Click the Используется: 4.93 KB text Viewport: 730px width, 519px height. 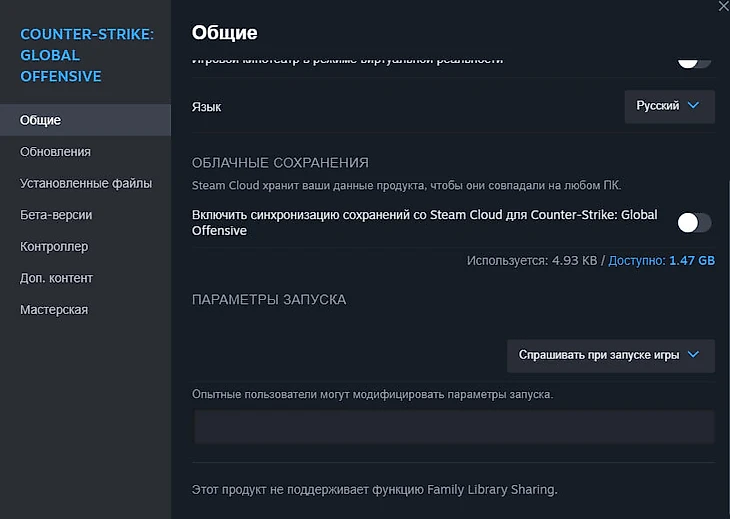point(531,261)
